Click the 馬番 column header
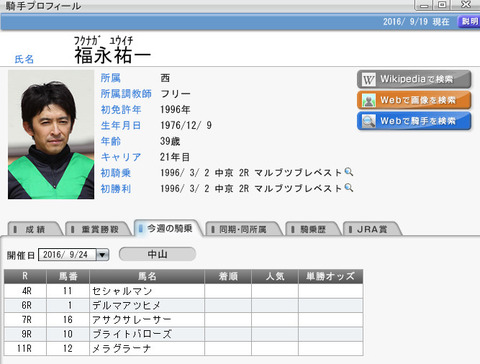The width and height of the screenshot is (480, 364). point(68,276)
